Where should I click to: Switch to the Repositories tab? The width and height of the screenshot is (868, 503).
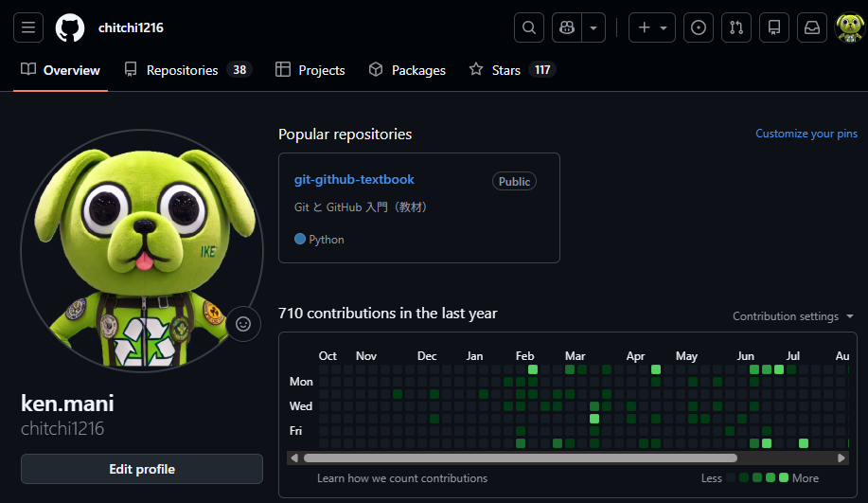(x=188, y=70)
